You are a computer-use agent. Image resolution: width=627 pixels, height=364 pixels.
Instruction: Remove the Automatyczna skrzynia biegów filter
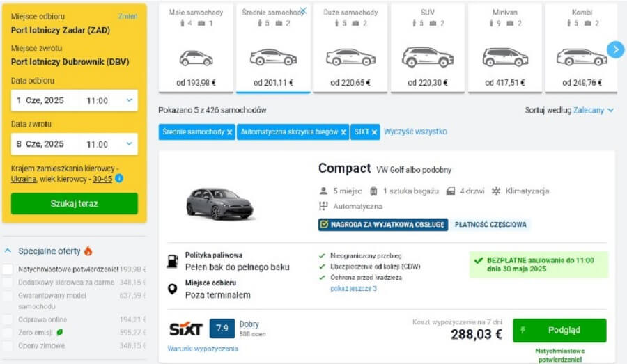343,132
